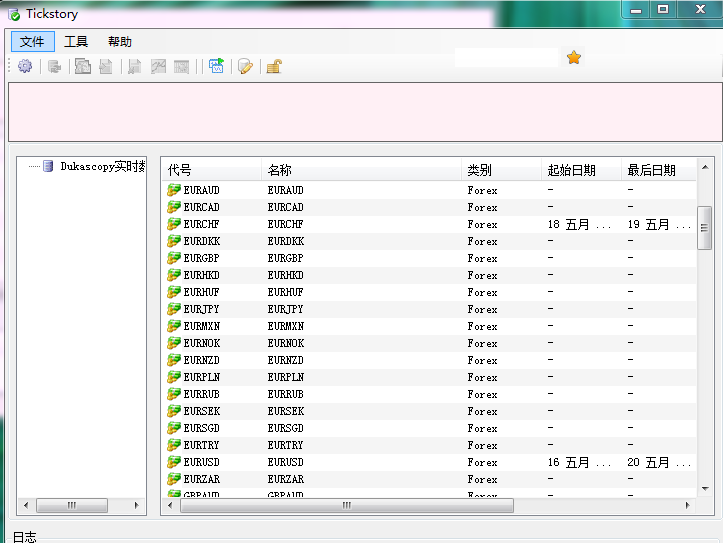Select the EURNZD row
The height and width of the screenshot is (543, 723).
pos(429,360)
